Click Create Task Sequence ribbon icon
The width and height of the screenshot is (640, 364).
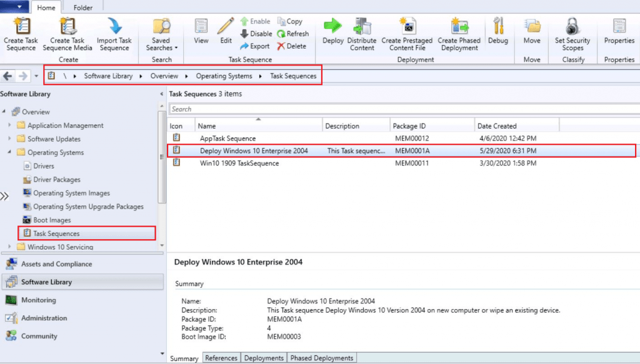coord(21,26)
